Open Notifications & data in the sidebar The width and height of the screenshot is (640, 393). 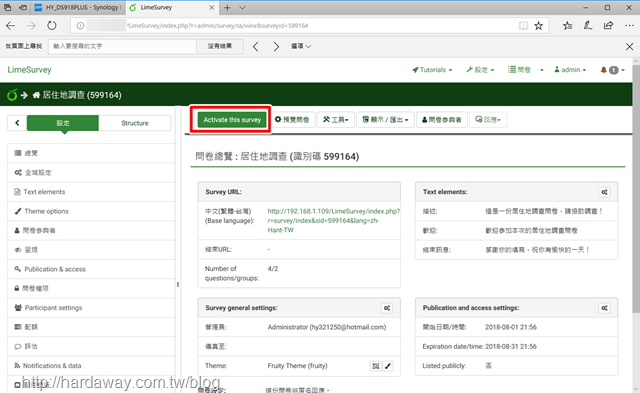click(x=91, y=366)
